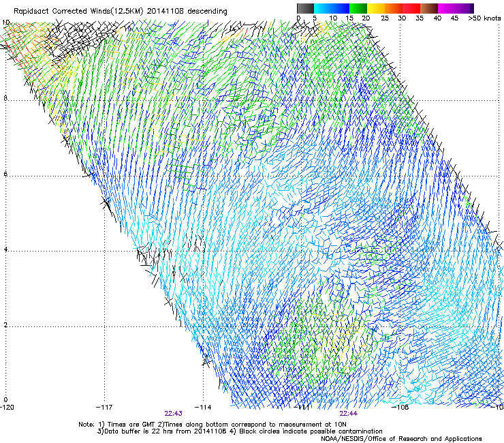Image resolution: width=504 pixels, height=443 pixels.
Task: Click the 'Black circles indicate possible contamination' note
Action: (311, 431)
